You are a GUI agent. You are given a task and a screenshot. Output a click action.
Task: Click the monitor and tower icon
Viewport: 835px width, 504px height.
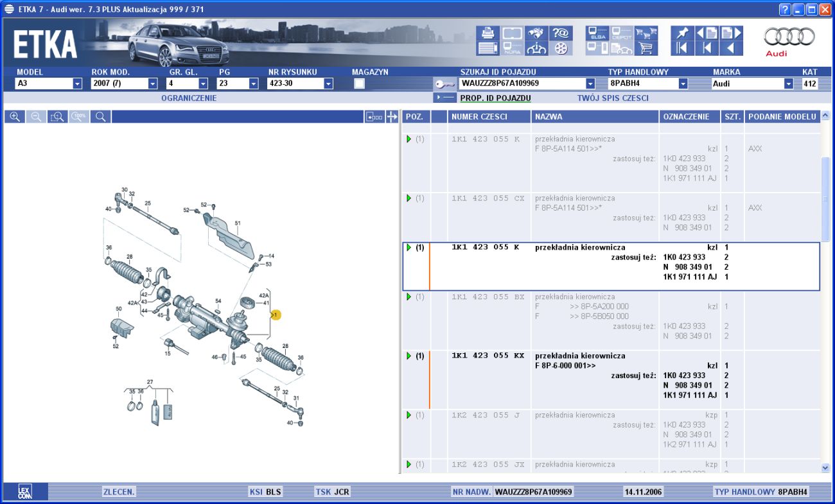[x=597, y=48]
